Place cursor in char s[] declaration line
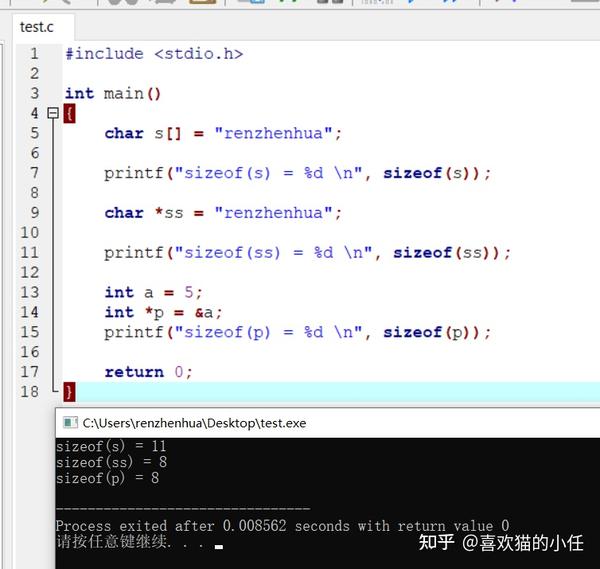The image size is (600, 569). pos(223,134)
